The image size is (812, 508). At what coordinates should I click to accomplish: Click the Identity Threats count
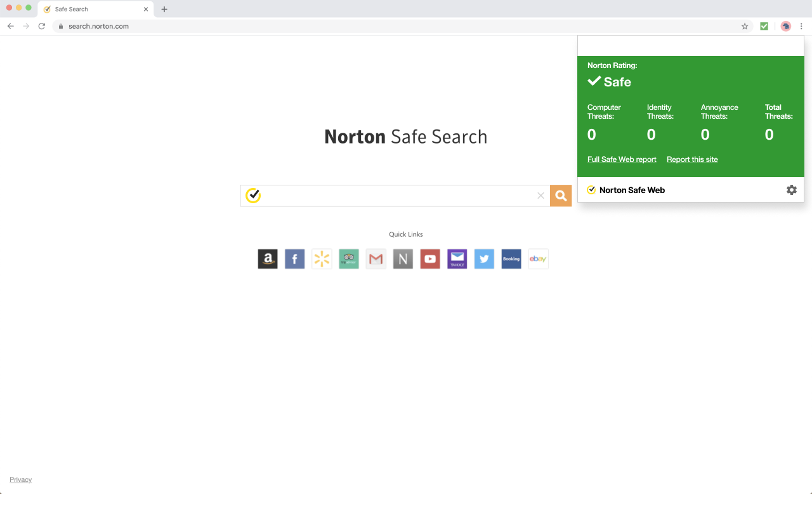click(652, 135)
